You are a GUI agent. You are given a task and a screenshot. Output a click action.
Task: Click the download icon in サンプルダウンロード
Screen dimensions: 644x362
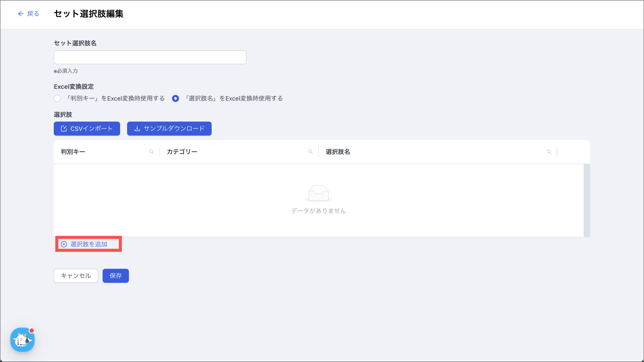click(x=137, y=129)
